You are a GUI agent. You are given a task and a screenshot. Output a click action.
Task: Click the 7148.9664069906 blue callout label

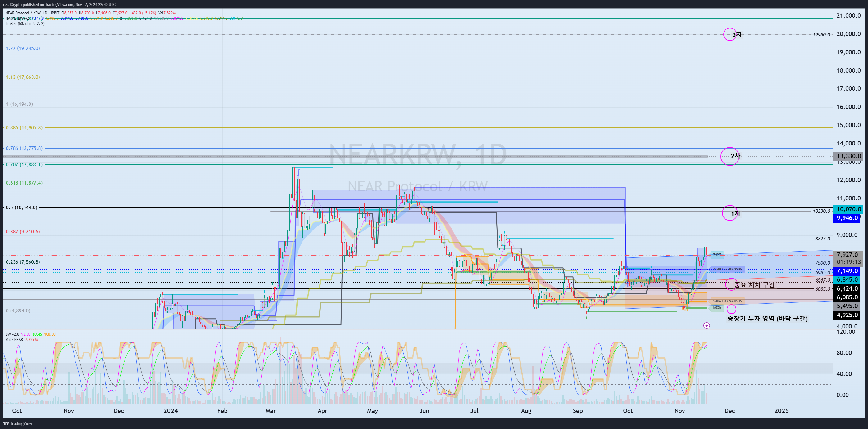point(727,269)
